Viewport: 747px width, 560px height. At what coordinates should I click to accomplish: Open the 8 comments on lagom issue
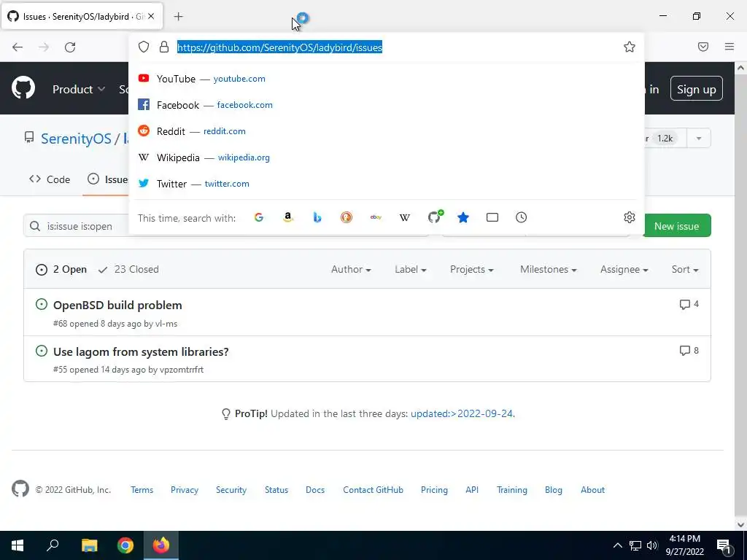(689, 351)
